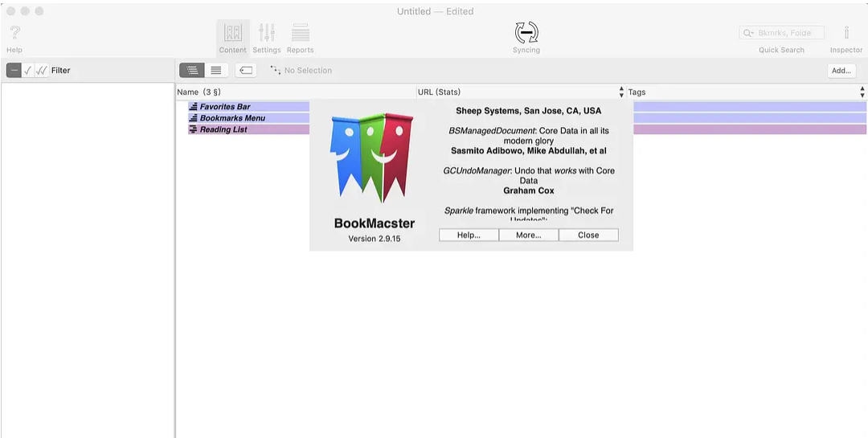Image resolution: width=868 pixels, height=438 pixels.
Task: Click the Graham Cox credit text
Action: [x=529, y=190]
